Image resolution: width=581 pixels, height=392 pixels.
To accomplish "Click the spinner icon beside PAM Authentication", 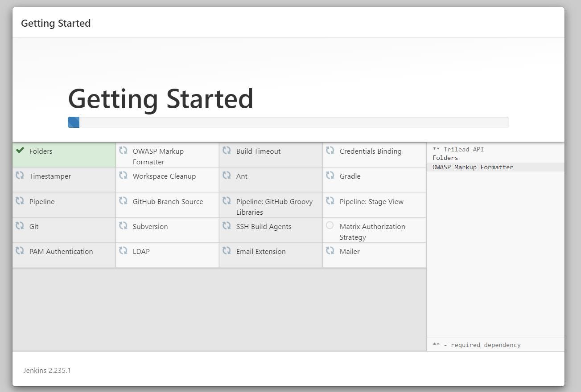I will pyautogui.click(x=20, y=251).
